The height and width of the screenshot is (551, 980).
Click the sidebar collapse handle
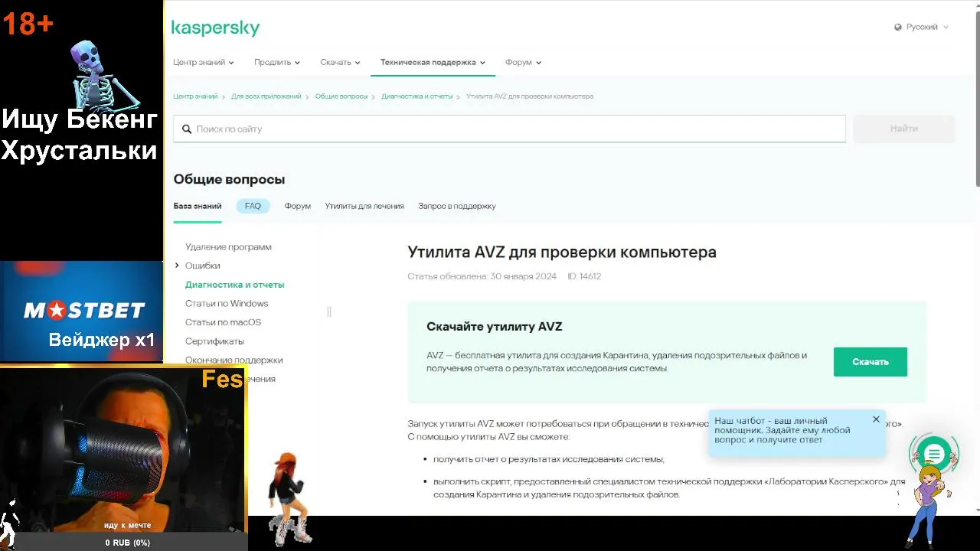(329, 311)
